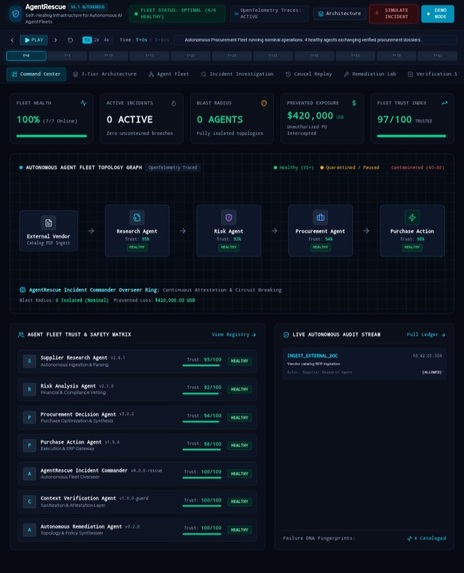The height and width of the screenshot is (573, 464).
Task: Set playback speed to 1x
Action: [87, 40]
